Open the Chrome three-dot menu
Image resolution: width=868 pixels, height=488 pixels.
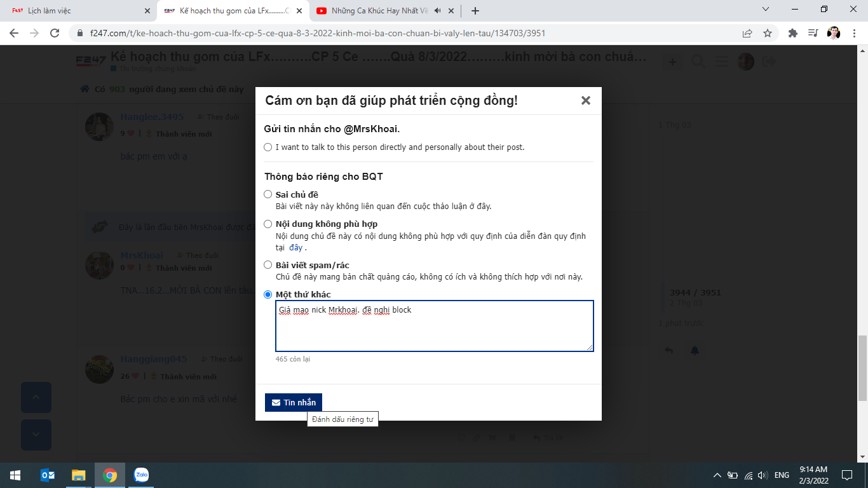click(x=854, y=33)
